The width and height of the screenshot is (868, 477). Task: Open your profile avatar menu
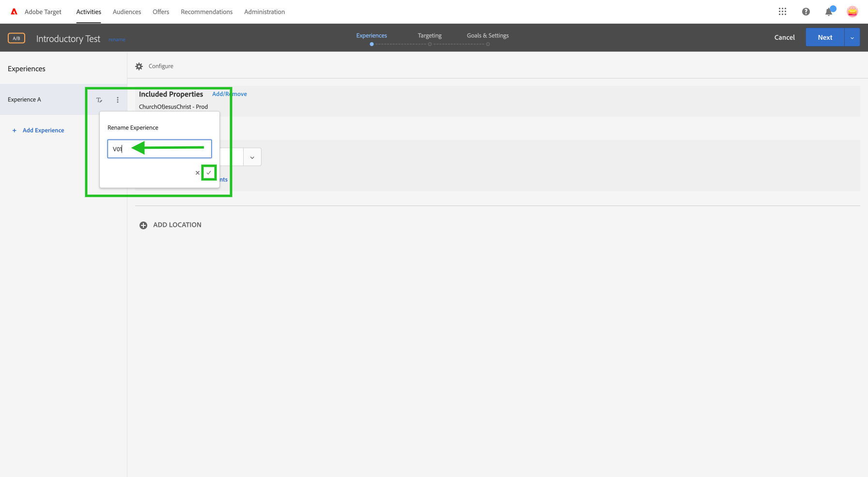click(852, 11)
